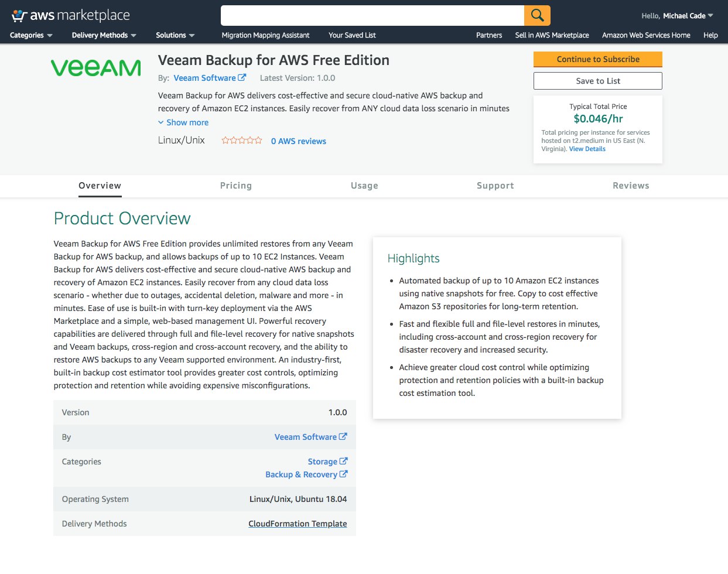This screenshot has width=728, height=574.
Task: Go to Partners page
Action: click(x=489, y=35)
